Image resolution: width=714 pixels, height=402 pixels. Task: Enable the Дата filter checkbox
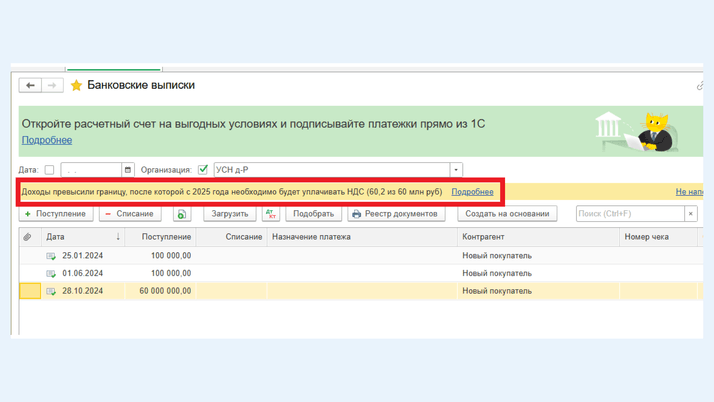pos(49,170)
